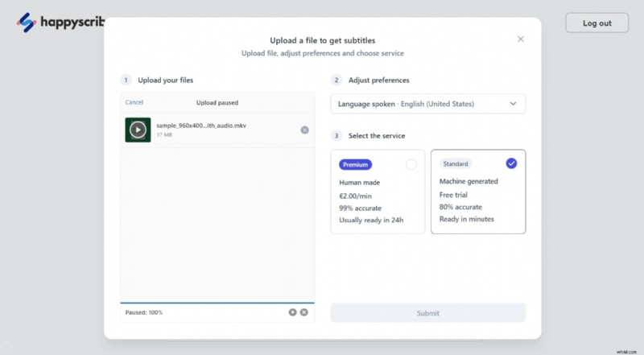This screenshot has width=644, height=355.
Task: Click the upload progress bar
Action: pyautogui.click(x=217, y=303)
